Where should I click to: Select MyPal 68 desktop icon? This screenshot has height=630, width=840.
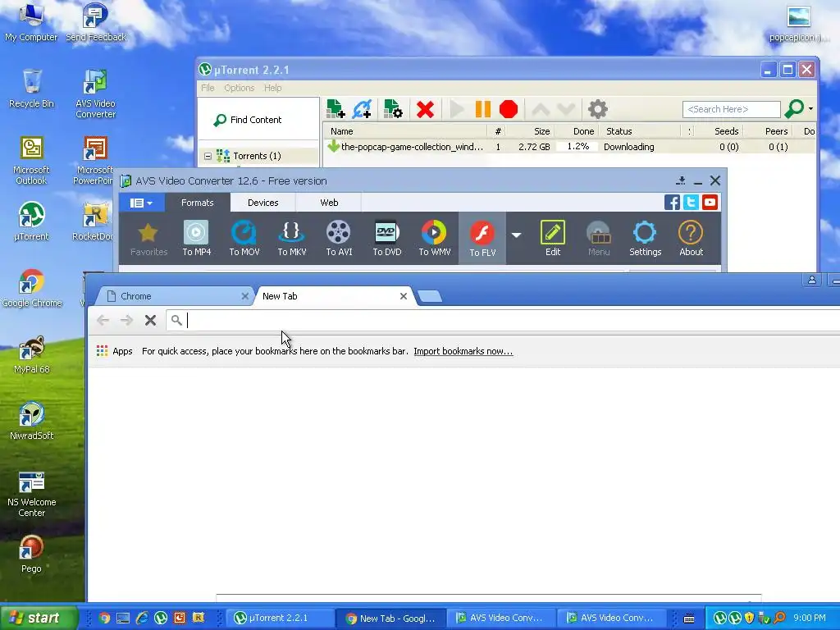(32, 354)
